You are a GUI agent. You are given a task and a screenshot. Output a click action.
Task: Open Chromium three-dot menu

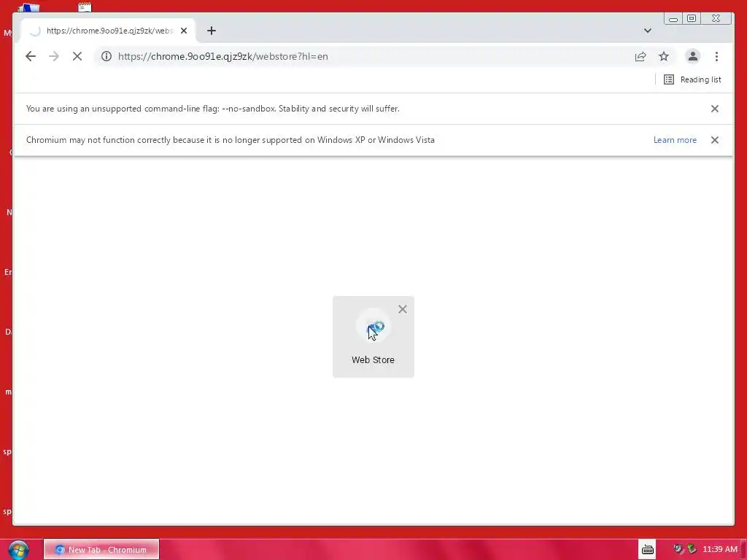pos(716,56)
